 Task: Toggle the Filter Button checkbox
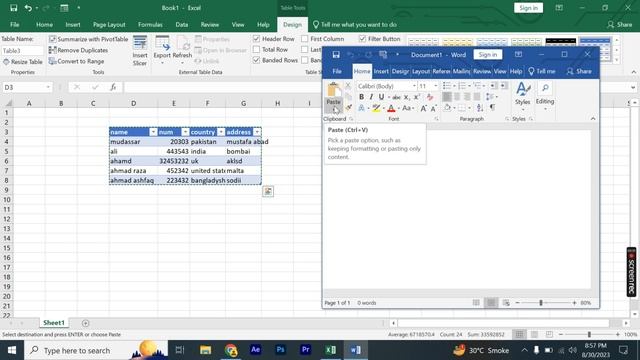tap(362, 39)
